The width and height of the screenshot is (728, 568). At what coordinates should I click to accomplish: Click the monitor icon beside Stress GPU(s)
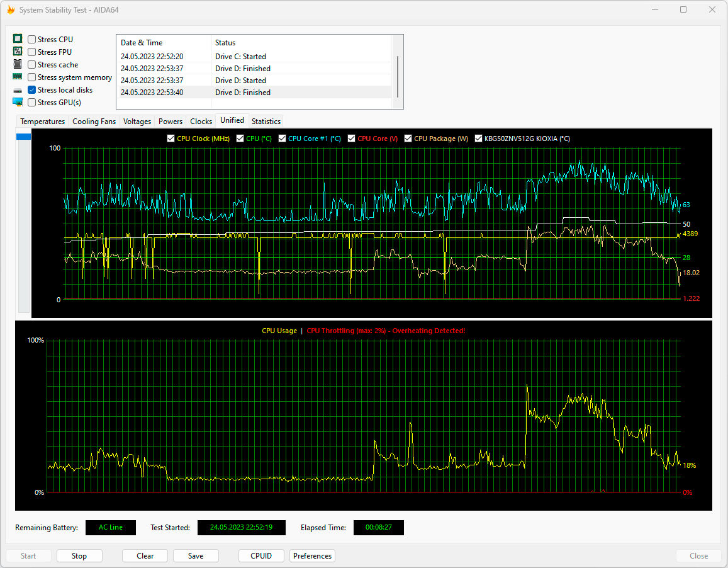tap(18, 102)
